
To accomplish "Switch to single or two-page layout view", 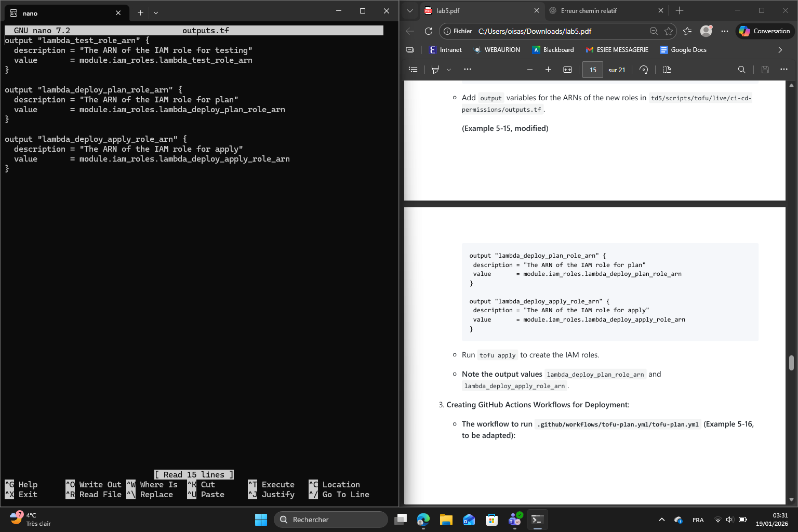I will [667, 69].
